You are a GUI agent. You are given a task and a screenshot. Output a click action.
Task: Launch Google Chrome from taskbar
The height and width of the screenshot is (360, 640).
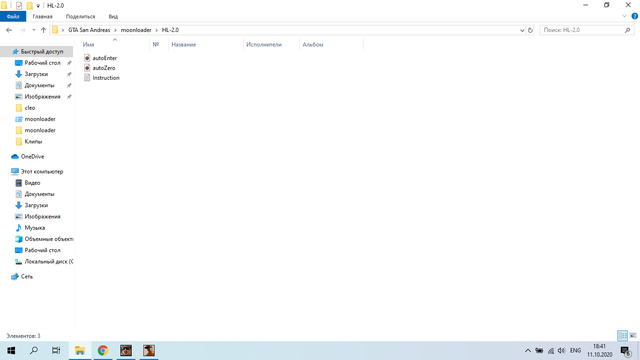[x=103, y=351]
